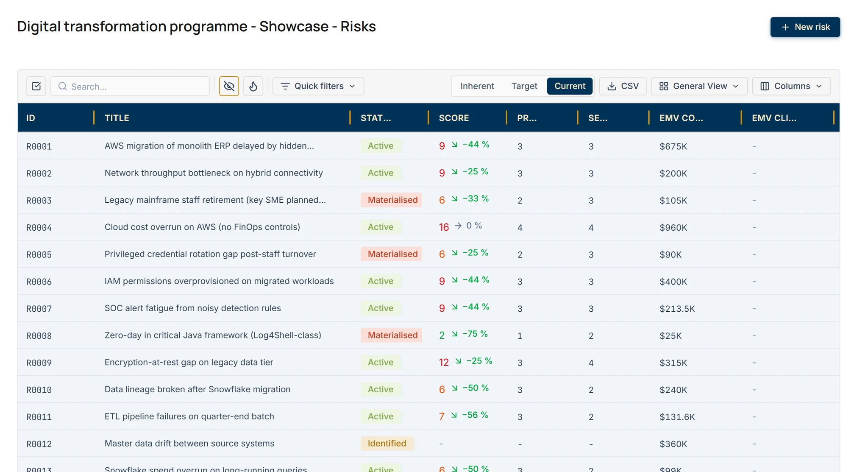The height and width of the screenshot is (472, 868).
Task: Switch to the Inherent tab
Action: (477, 86)
